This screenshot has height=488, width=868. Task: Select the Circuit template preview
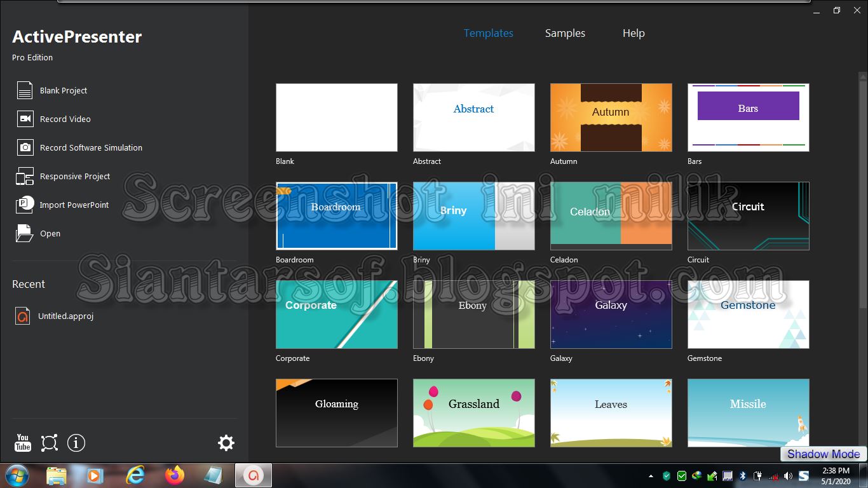pos(748,216)
